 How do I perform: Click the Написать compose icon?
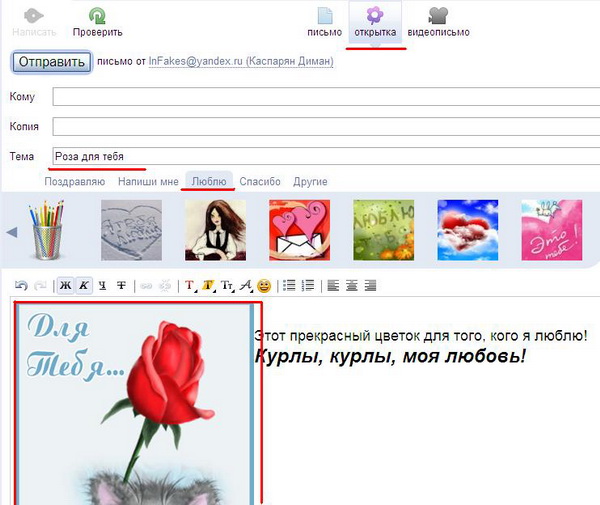pyautogui.click(x=34, y=16)
